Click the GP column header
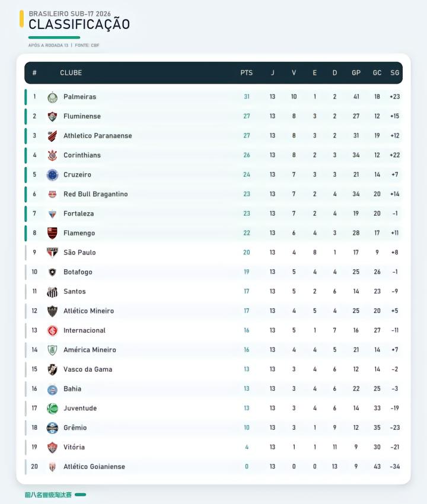This screenshot has width=427, height=504. (356, 73)
